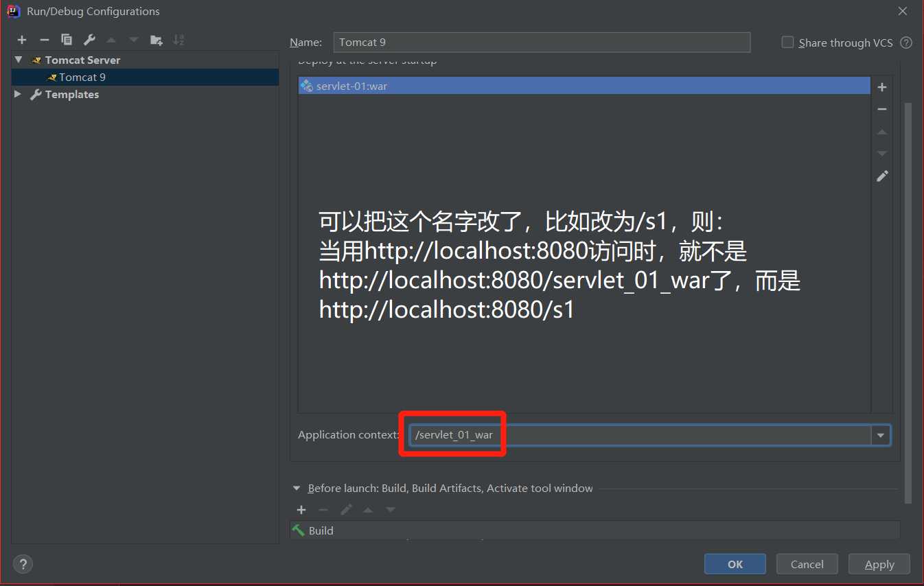
Task: Move deployment artifact down
Action: coord(882,154)
